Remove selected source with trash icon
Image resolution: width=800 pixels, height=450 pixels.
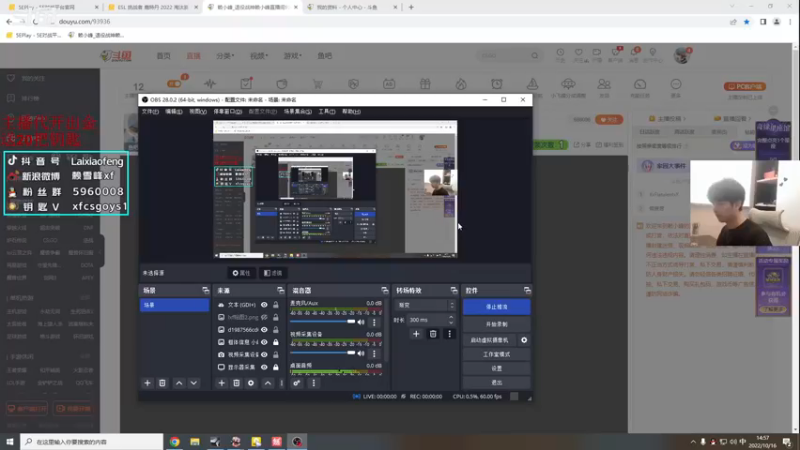[236, 383]
